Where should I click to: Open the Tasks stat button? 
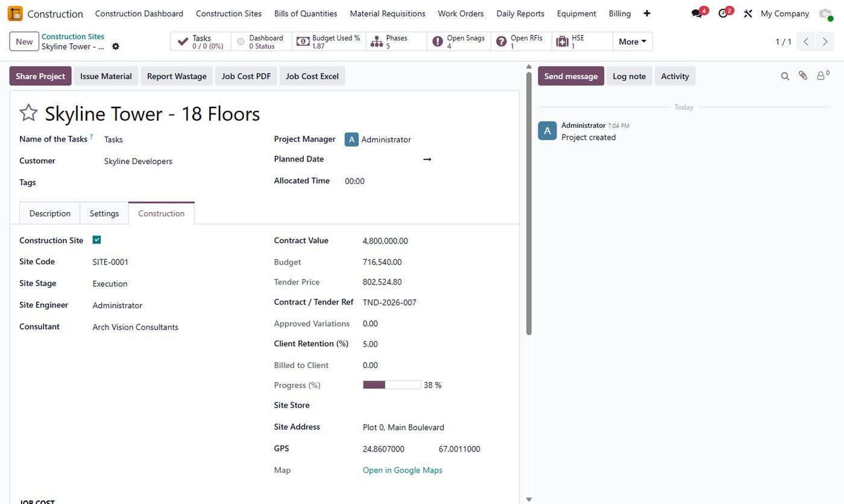(201, 42)
